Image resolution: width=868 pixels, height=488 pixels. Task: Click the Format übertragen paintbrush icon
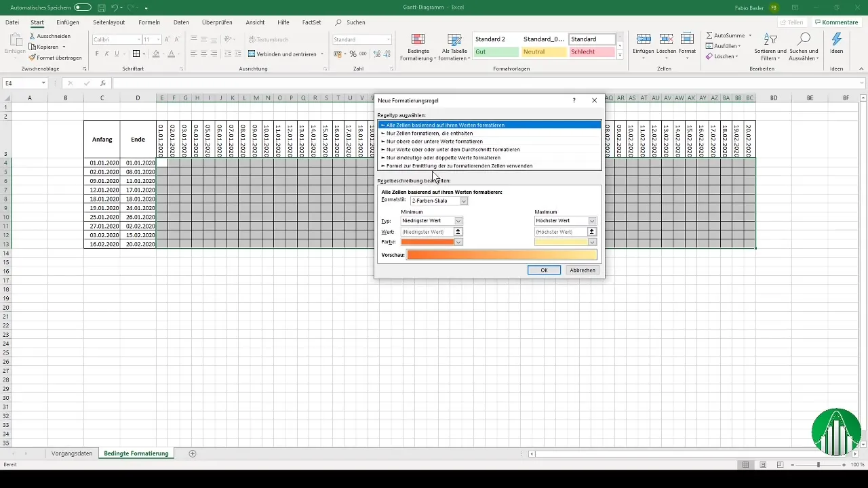pos(32,58)
